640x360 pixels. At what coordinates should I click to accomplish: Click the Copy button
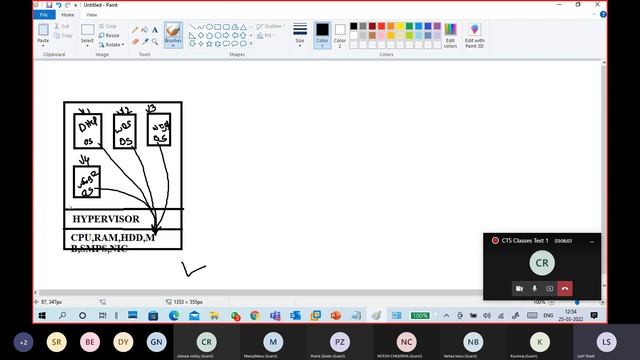[63, 36]
